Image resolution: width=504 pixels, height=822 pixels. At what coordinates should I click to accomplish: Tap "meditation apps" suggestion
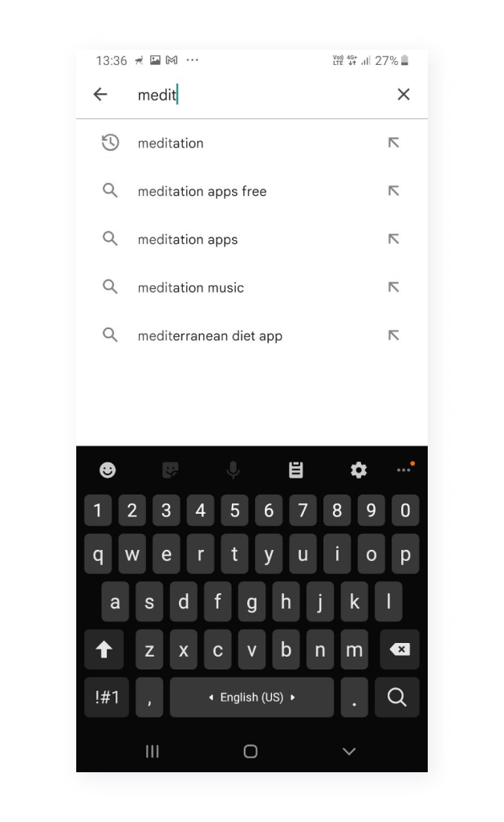point(188,239)
